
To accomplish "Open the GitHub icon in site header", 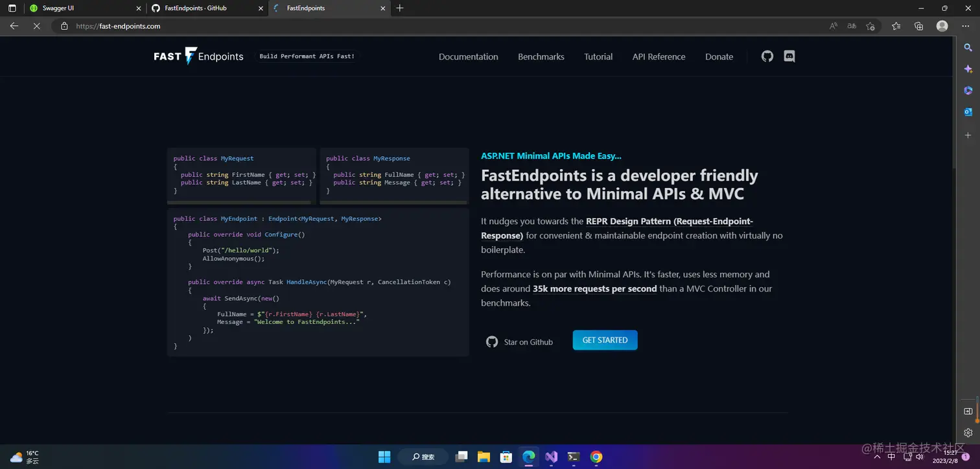I will click(767, 56).
